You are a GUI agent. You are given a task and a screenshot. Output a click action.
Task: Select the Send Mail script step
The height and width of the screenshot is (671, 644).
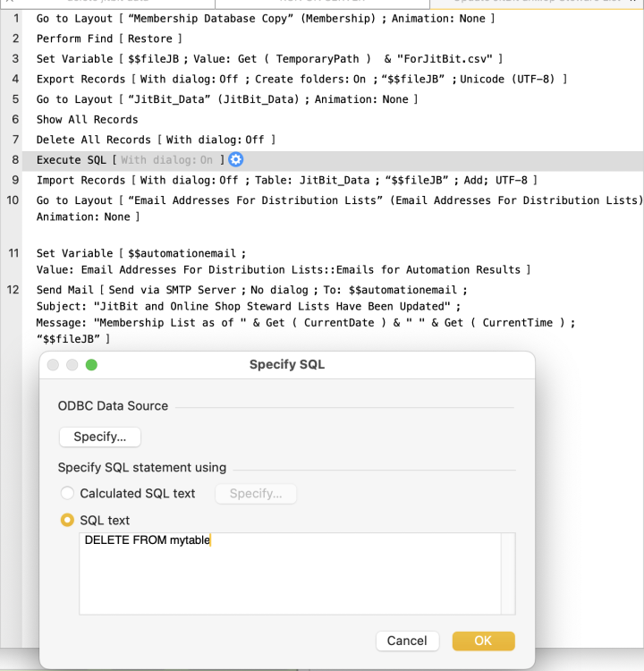click(250, 290)
